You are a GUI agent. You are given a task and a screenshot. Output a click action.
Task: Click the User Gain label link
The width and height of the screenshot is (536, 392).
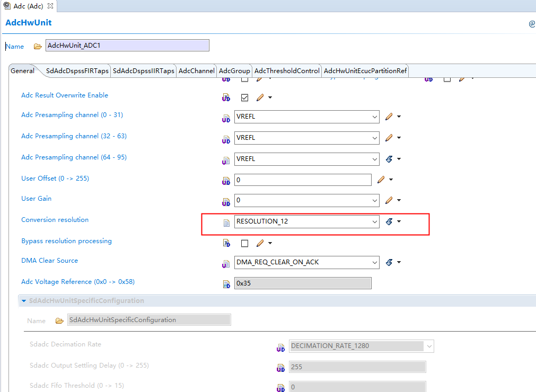click(x=36, y=199)
